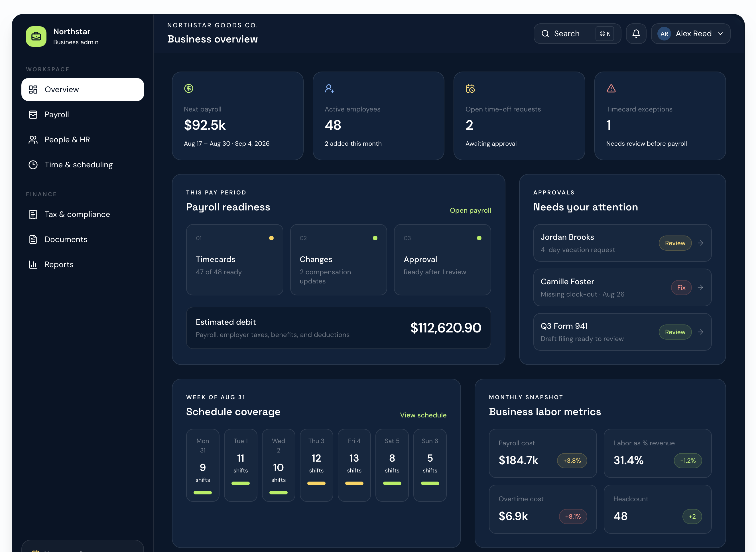Screen dimensions: 756x552
Task: Click the Time & scheduling clock icon
Action: (33, 165)
